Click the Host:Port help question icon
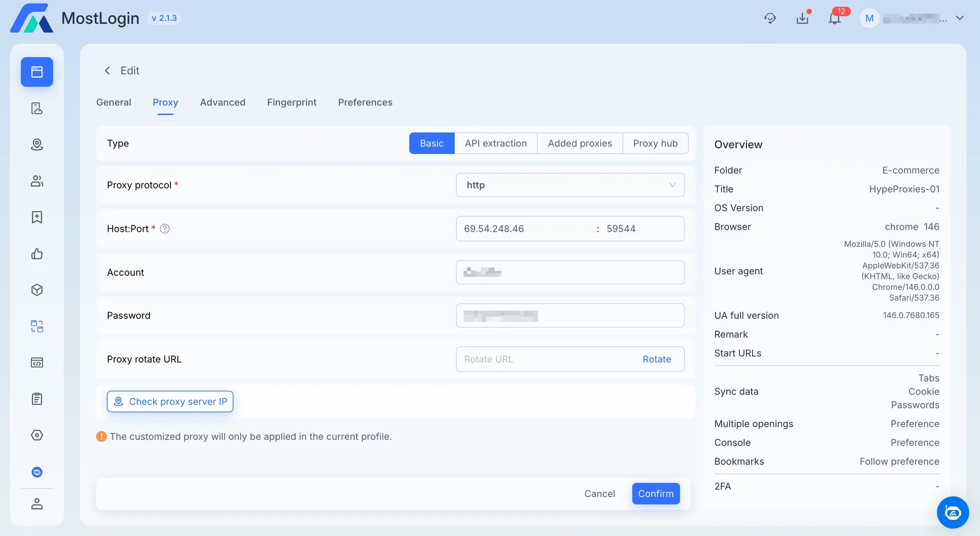This screenshot has width=980, height=536. 165,229
